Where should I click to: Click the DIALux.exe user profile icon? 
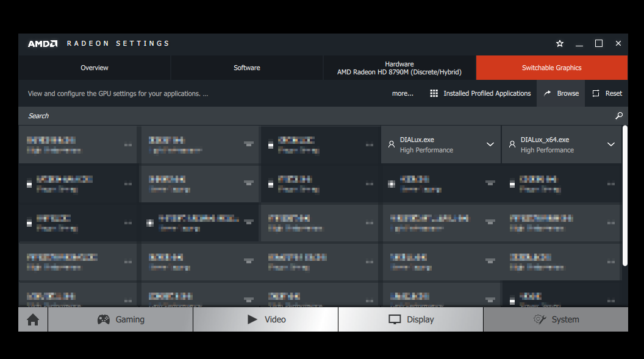click(x=392, y=144)
